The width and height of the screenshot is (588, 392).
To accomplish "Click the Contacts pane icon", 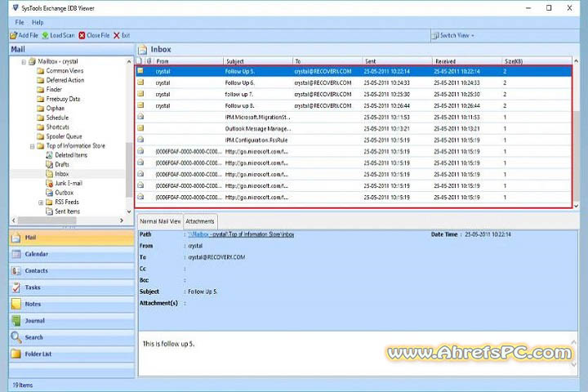I will (x=16, y=271).
